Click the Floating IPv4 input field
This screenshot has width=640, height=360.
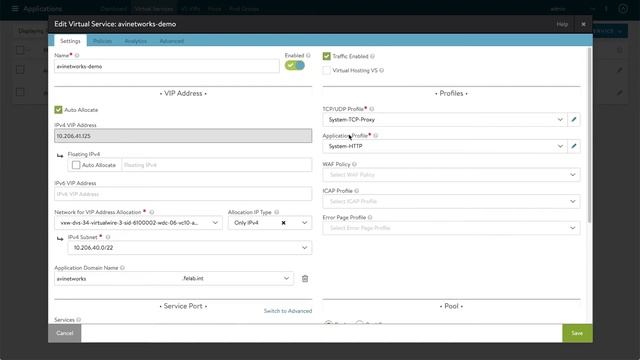217,165
